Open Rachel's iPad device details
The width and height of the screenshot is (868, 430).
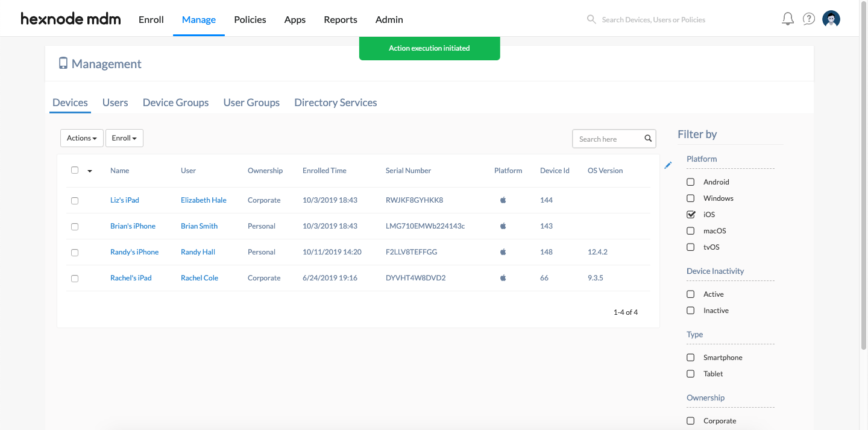pyautogui.click(x=131, y=278)
